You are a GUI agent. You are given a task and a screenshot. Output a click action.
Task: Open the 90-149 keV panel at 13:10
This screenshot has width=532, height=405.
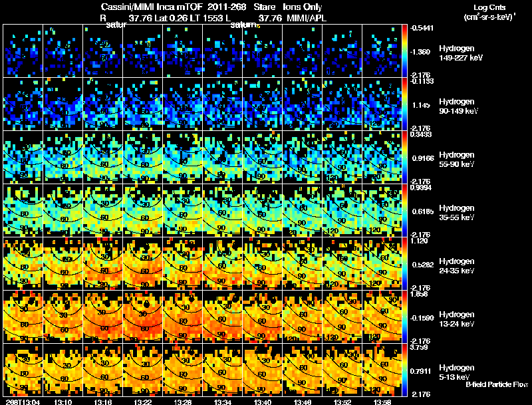tap(63, 104)
